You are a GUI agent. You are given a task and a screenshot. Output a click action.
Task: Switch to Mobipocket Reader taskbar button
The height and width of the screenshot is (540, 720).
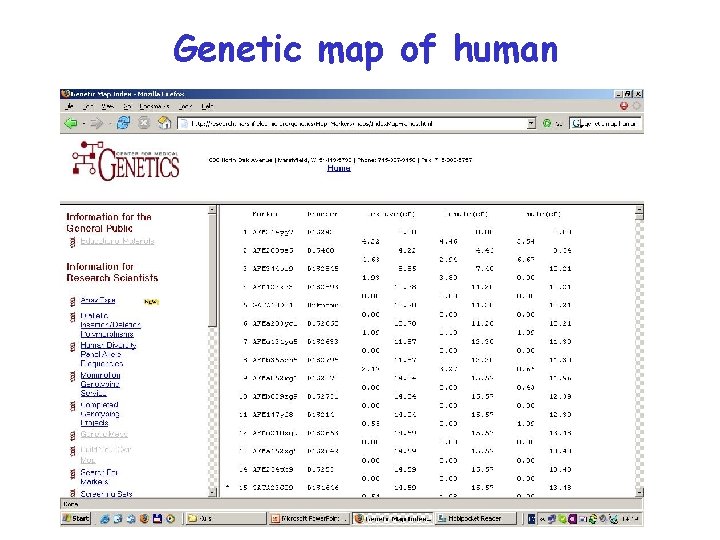[475, 518]
